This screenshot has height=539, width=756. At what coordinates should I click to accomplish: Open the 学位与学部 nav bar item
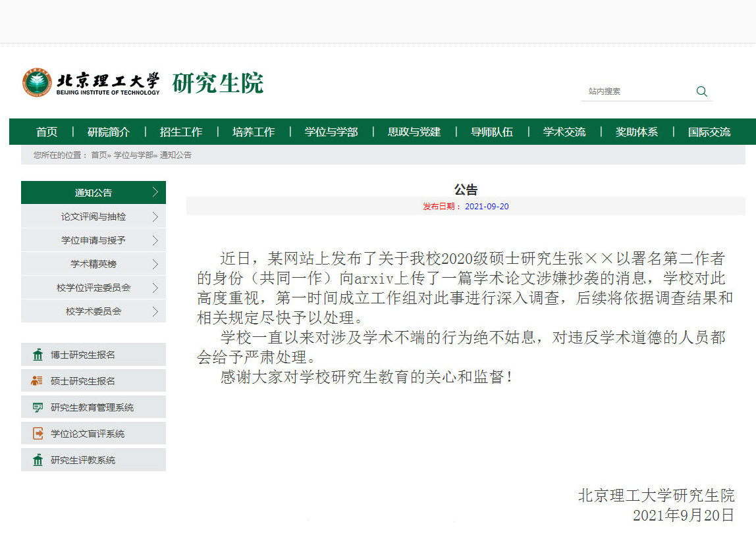pyautogui.click(x=331, y=132)
